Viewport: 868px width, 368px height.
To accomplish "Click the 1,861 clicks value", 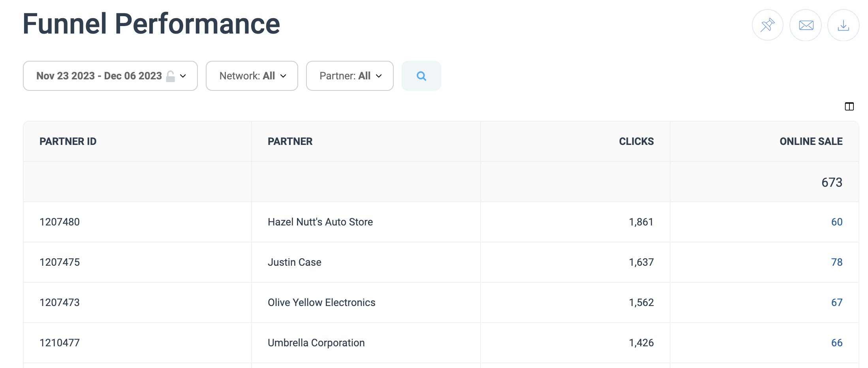I will click(641, 222).
